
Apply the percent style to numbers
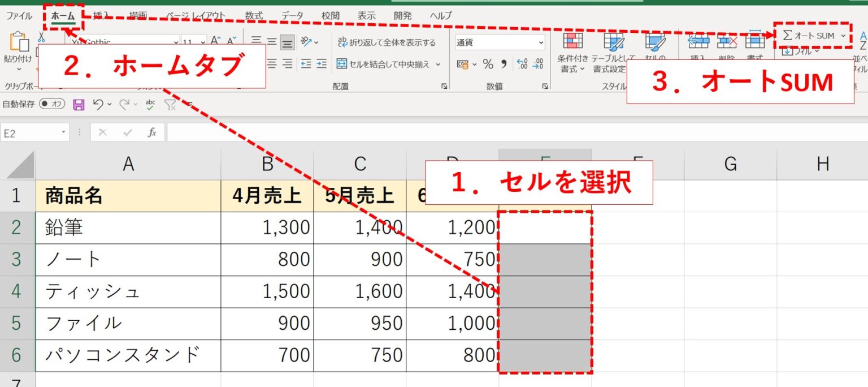point(488,64)
